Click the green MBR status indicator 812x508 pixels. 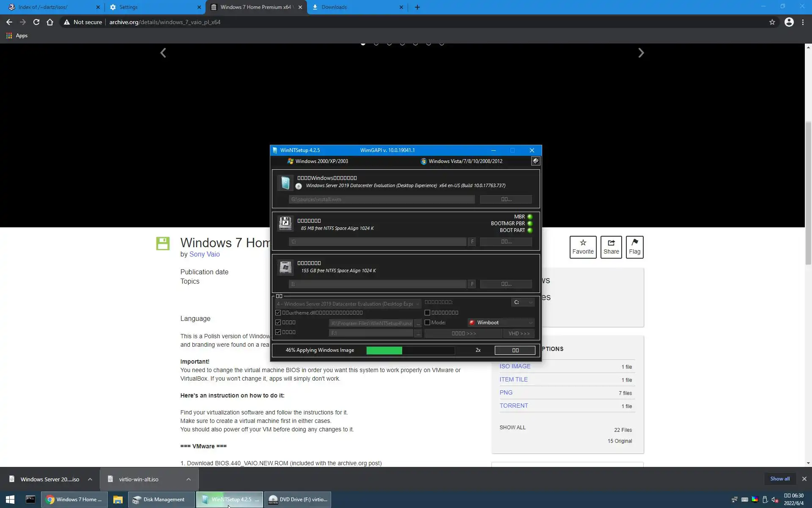tap(530, 217)
